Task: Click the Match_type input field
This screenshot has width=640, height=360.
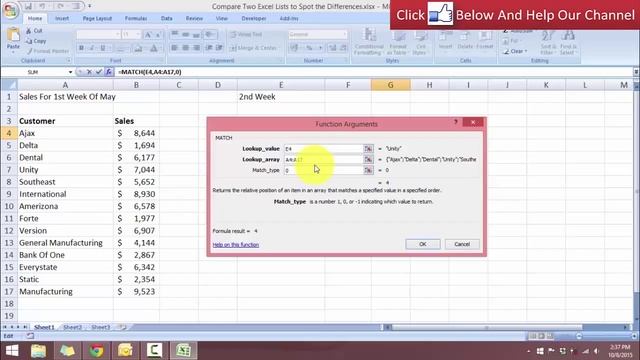Action: [x=323, y=170]
